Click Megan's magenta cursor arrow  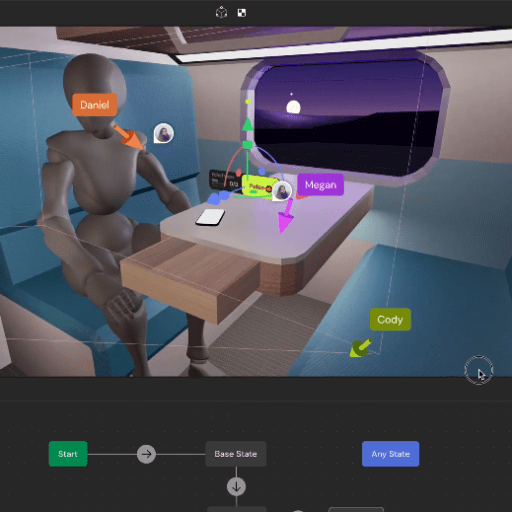285,217
